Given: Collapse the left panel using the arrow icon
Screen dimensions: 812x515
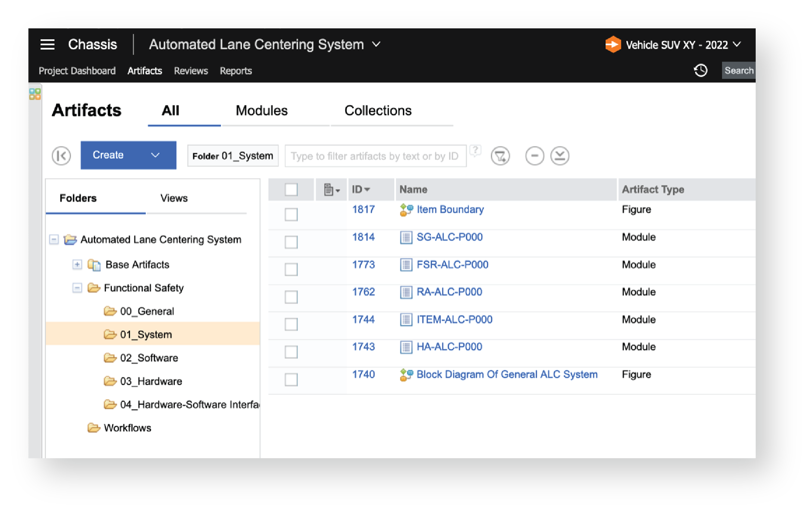Looking at the screenshot, I should [61, 156].
